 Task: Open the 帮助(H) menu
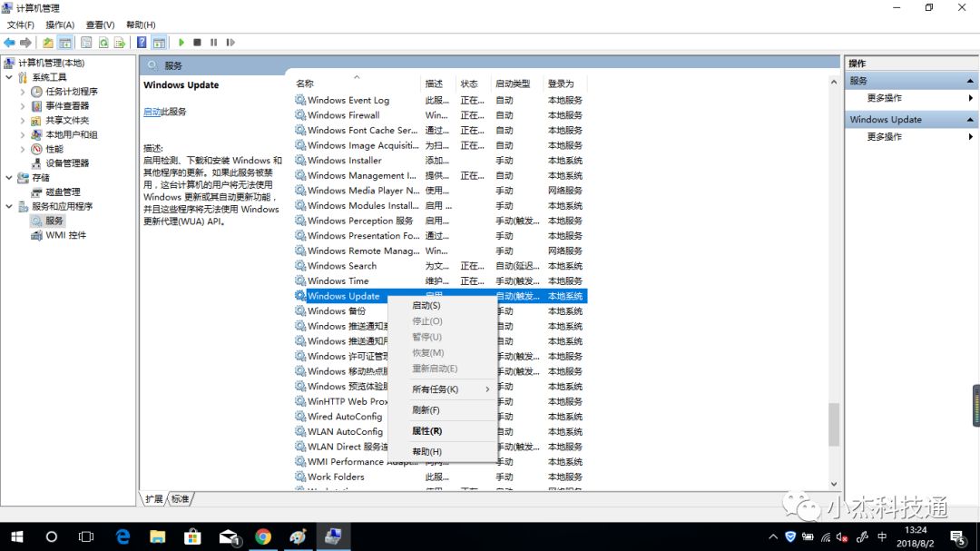pyautogui.click(x=141, y=25)
